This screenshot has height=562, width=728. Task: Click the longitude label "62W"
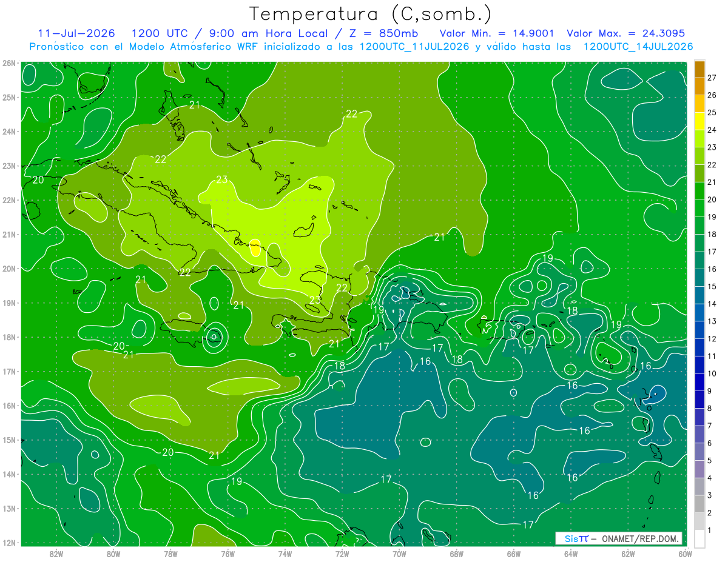coord(627,554)
